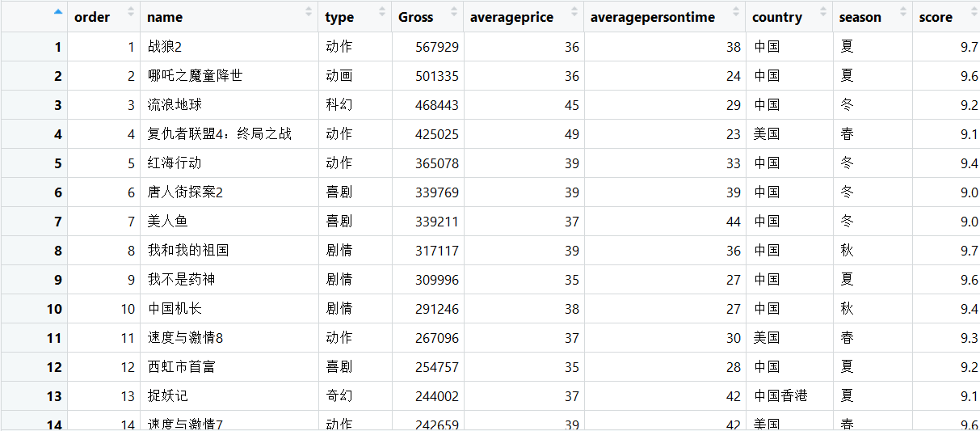Sort by the type column arrows
Screen dimensions: 980x431
(x=381, y=13)
